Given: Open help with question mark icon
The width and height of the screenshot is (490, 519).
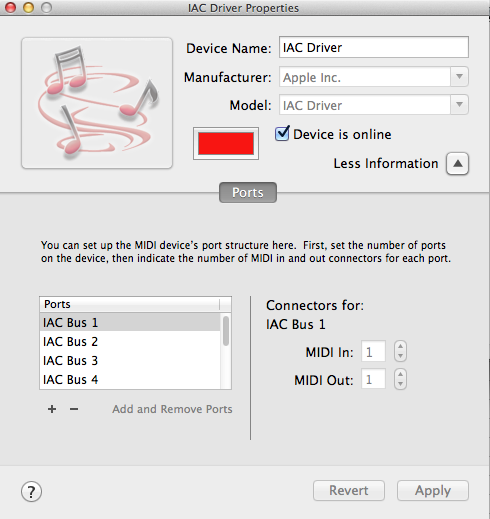Looking at the screenshot, I should click(x=31, y=491).
